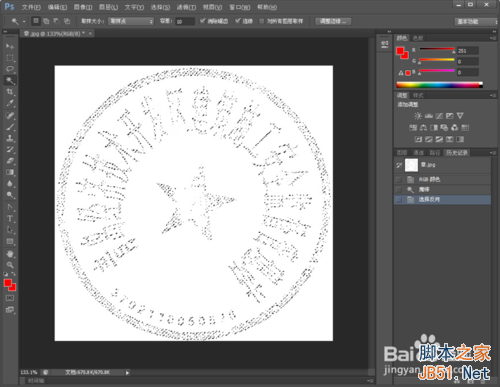Viewport: 500px width, 387px height.
Task: Select the Zoom tool in toolbox
Action: [x=10, y=265]
